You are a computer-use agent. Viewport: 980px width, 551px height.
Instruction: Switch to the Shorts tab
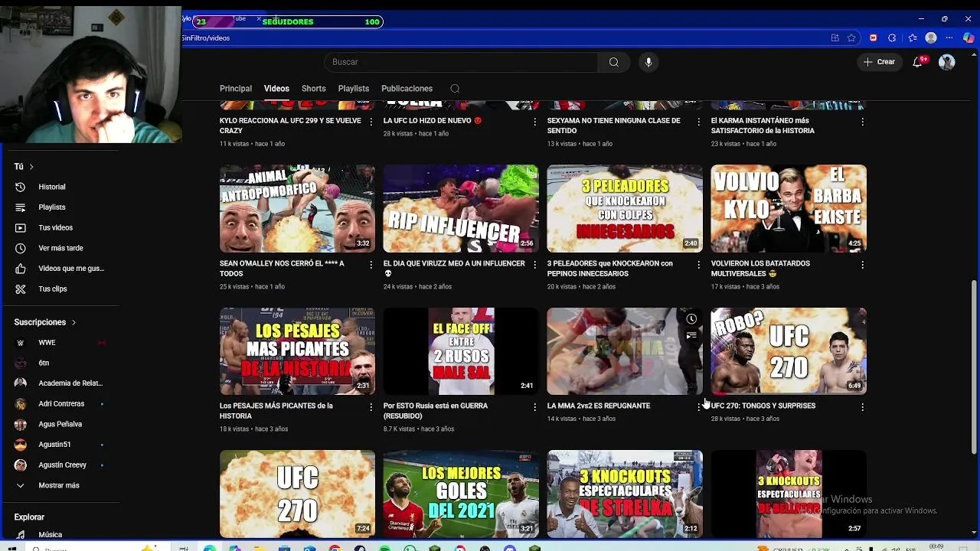pyautogui.click(x=313, y=89)
